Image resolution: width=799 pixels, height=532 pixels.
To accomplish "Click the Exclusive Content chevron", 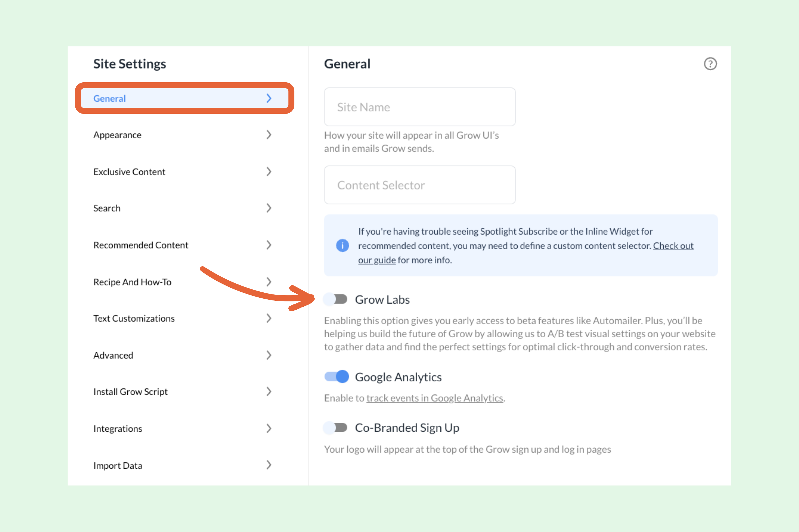I will (x=269, y=172).
